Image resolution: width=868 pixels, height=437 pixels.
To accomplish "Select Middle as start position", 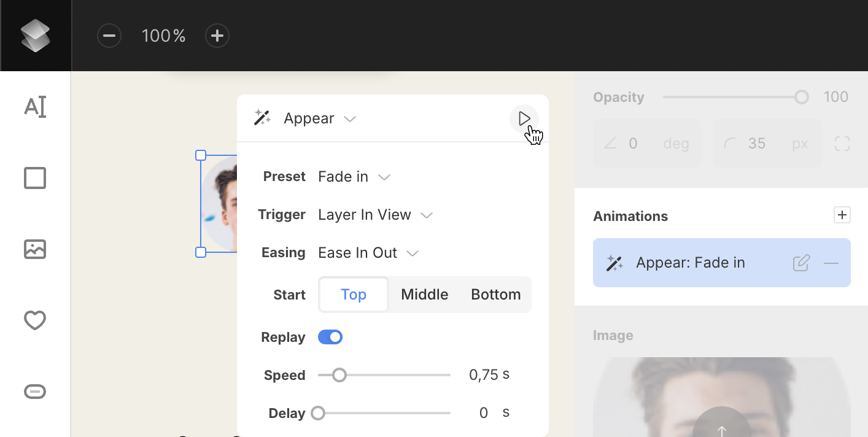I will pos(425,295).
